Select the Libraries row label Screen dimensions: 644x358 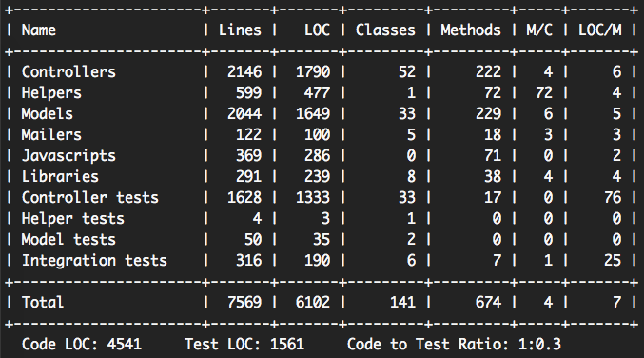(x=60, y=177)
